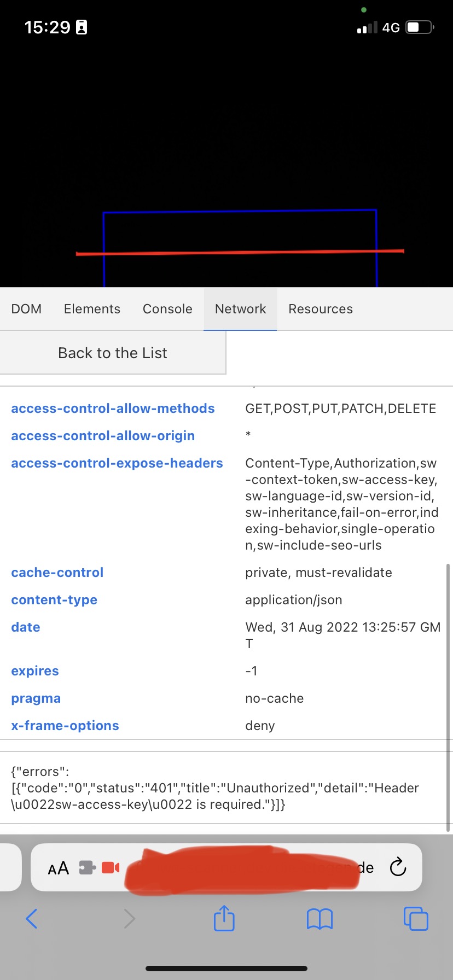Click the x-frame-options header link
This screenshot has width=453, height=980.
tap(65, 725)
